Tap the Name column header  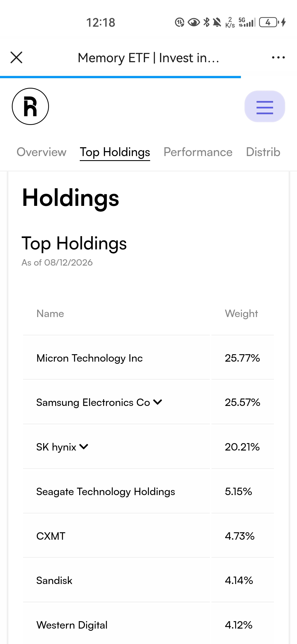(x=50, y=313)
